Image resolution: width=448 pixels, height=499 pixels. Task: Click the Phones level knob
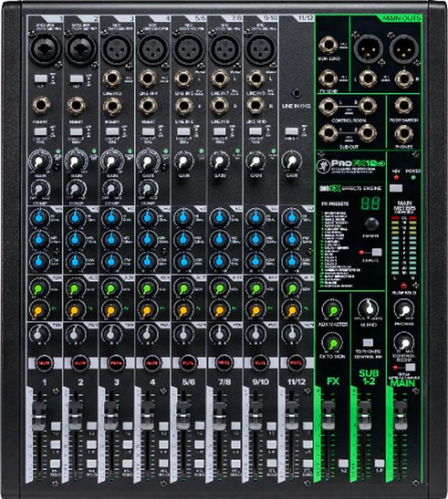click(x=405, y=309)
